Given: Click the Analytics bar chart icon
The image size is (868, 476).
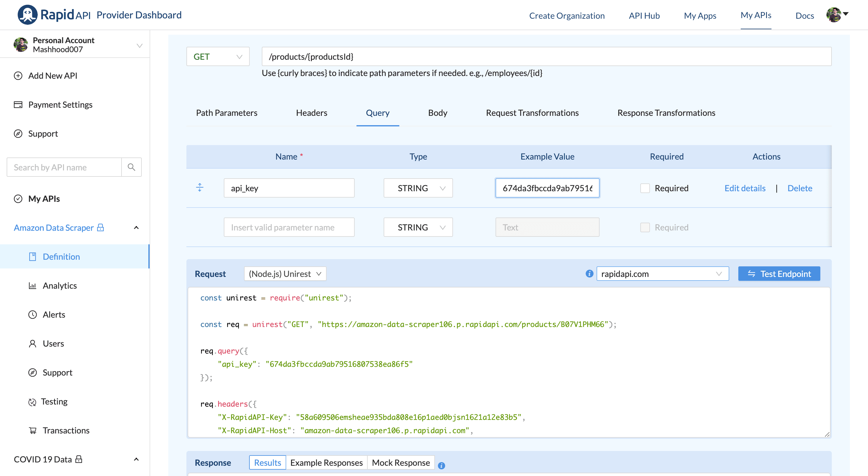Looking at the screenshot, I should coord(32,286).
